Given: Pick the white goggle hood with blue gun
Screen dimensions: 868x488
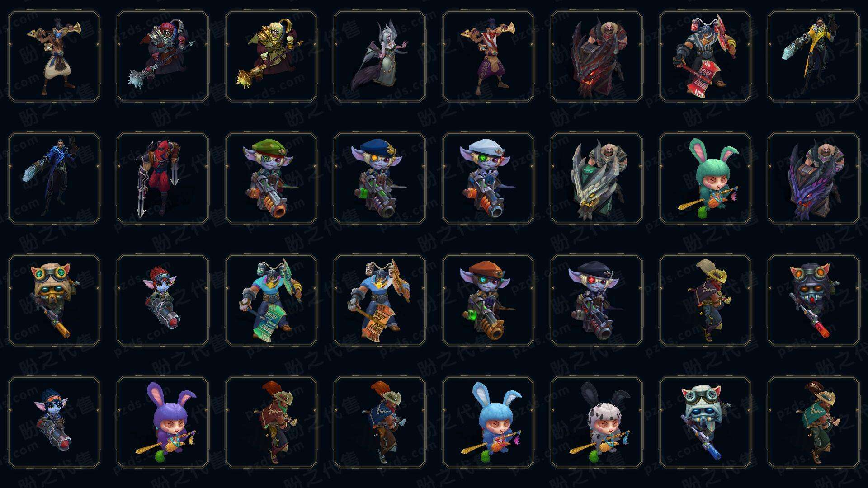Looking at the screenshot, I should (705, 422).
